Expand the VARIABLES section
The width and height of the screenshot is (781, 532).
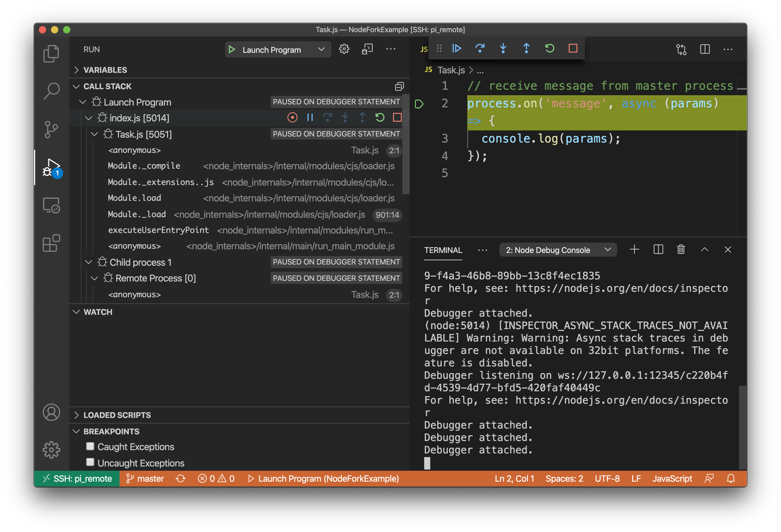tap(239, 70)
